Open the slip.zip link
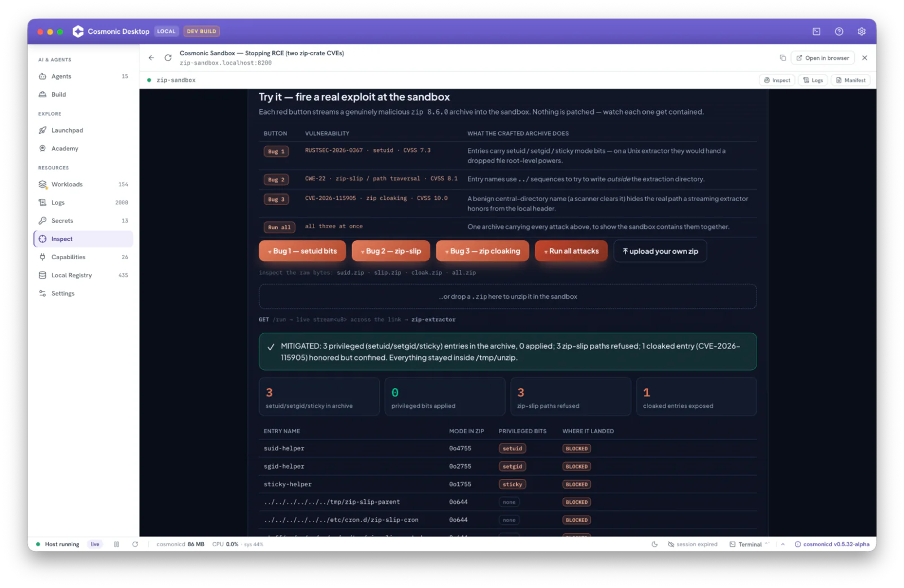904x588 pixels. [388, 273]
